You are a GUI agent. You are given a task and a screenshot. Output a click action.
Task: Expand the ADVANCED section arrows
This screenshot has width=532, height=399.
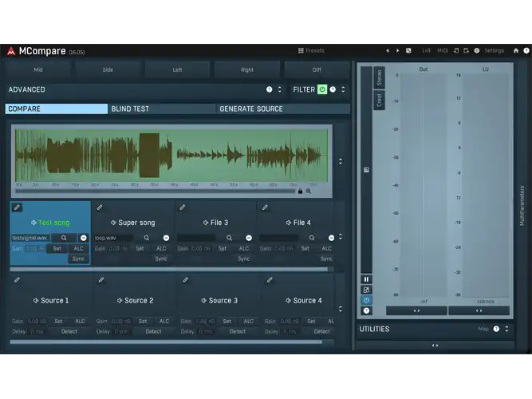[280, 89]
